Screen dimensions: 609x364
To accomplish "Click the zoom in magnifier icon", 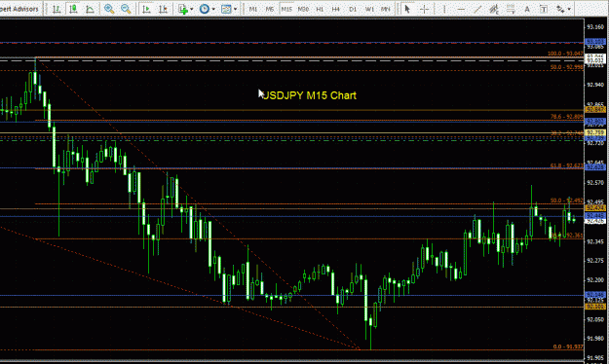I will (x=109, y=9).
